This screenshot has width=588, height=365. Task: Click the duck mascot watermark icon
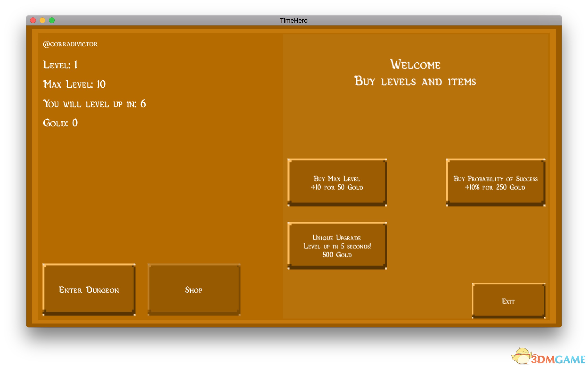(521, 355)
